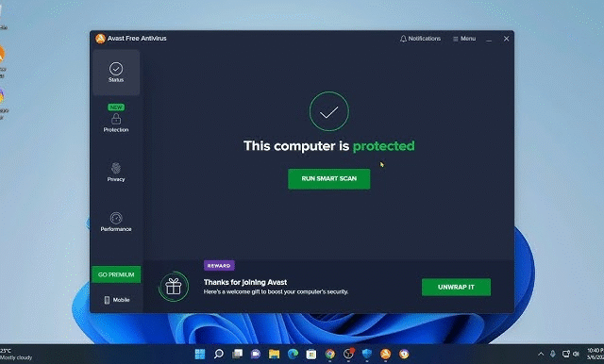The width and height of the screenshot is (604, 364).
Task: Click the 'Thanks for joining Avast' text
Action: (x=245, y=282)
